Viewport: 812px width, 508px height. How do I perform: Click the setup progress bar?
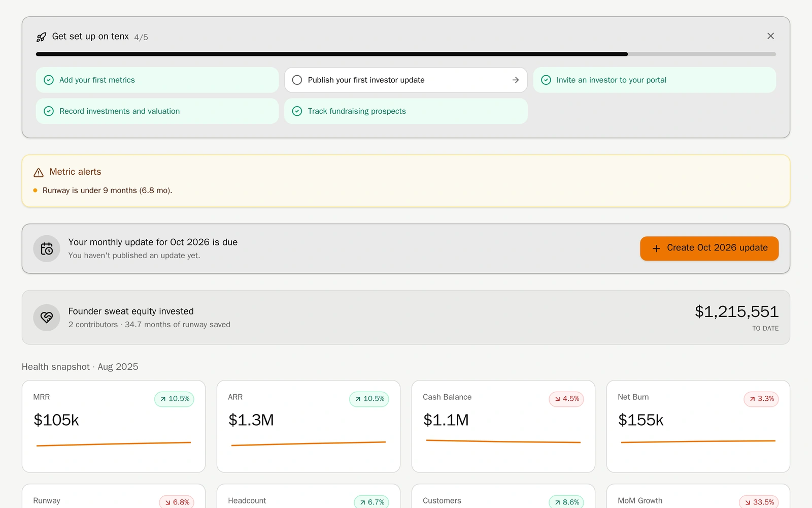(406, 54)
